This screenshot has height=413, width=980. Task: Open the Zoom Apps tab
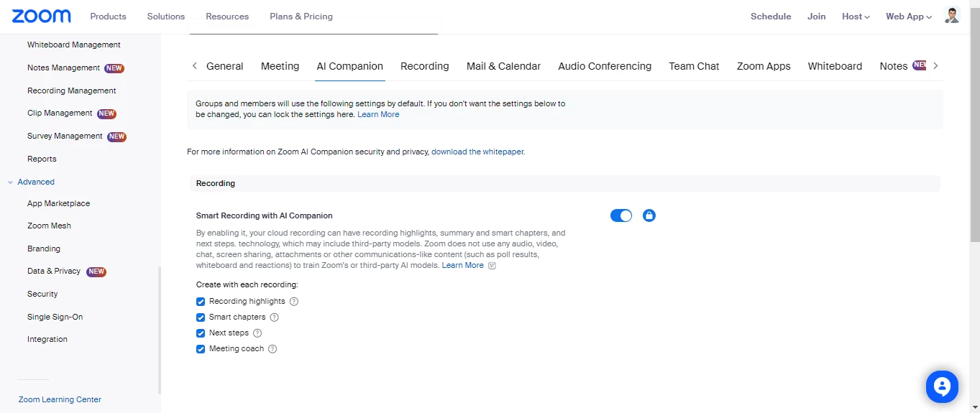764,66
